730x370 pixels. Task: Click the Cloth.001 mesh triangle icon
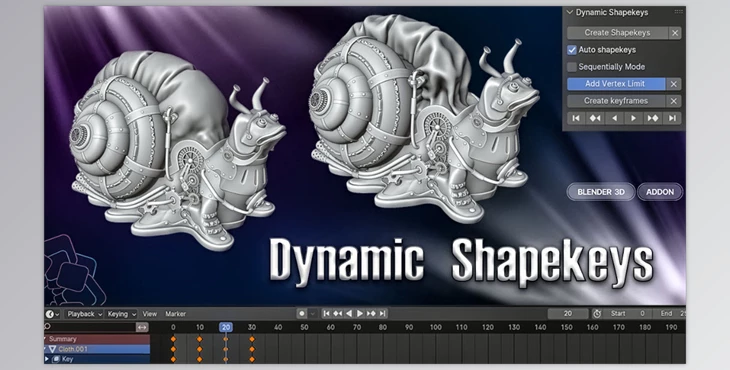point(53,349)
